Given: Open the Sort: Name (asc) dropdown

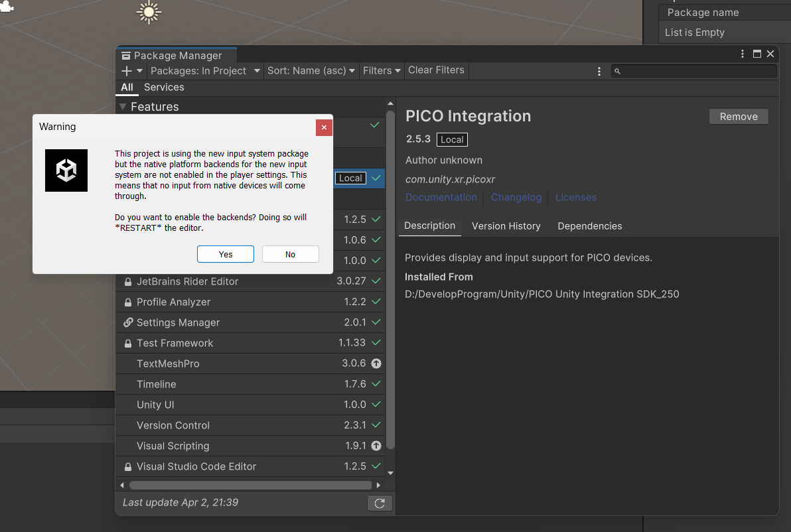Looking at the screenshot, I should [x=311, y=71].
